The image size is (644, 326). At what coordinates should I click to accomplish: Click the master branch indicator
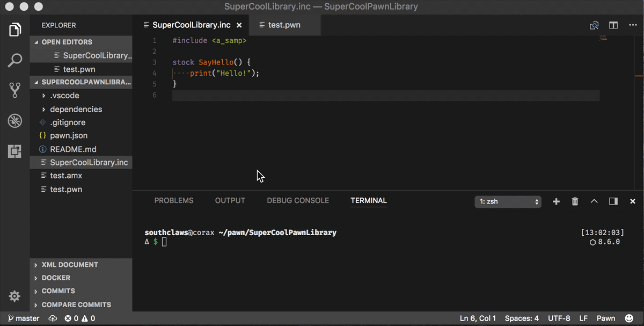24,318
